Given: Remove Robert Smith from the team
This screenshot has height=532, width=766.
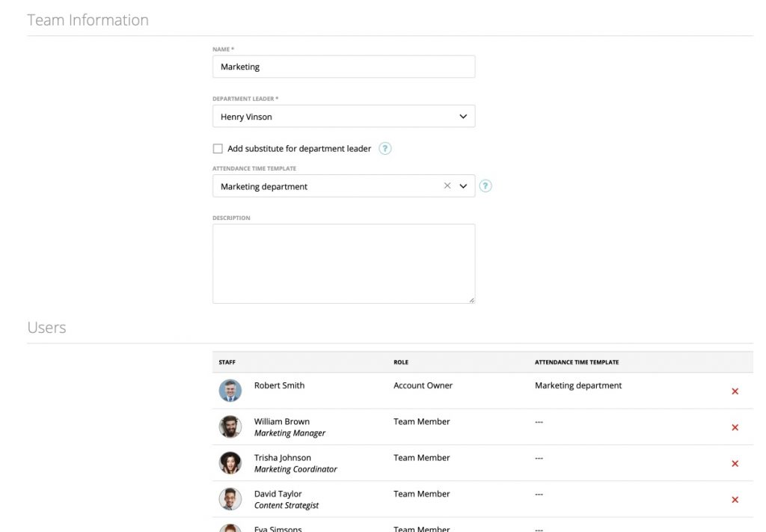Looking at the screenshot, I should (735, 391).
